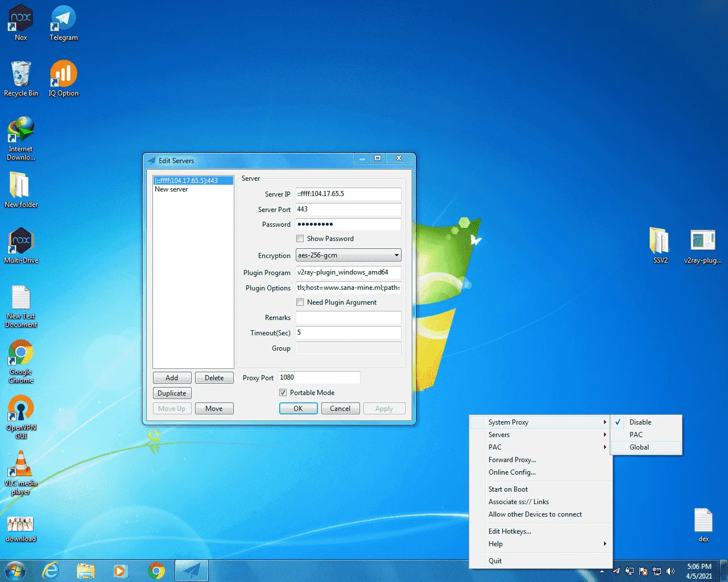Viewport: 728px width, 582px height.
Task: Select the VLC media player shortcut
Action: pos(21,473)
